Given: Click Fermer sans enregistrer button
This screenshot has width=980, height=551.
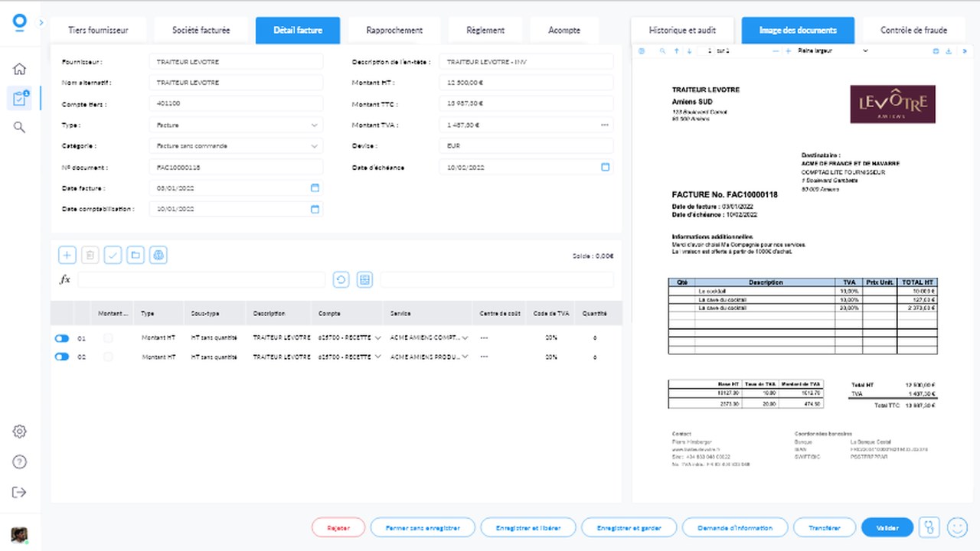Looking at the screenshot, I should pyautogui.click(x=423, y=527).
